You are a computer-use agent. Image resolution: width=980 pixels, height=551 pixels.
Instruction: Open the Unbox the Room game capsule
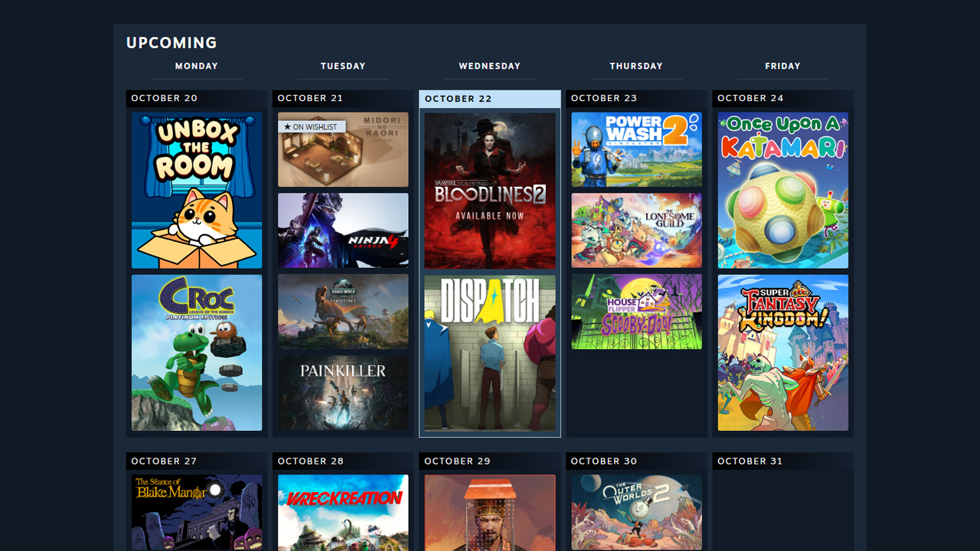coord(197,191)
